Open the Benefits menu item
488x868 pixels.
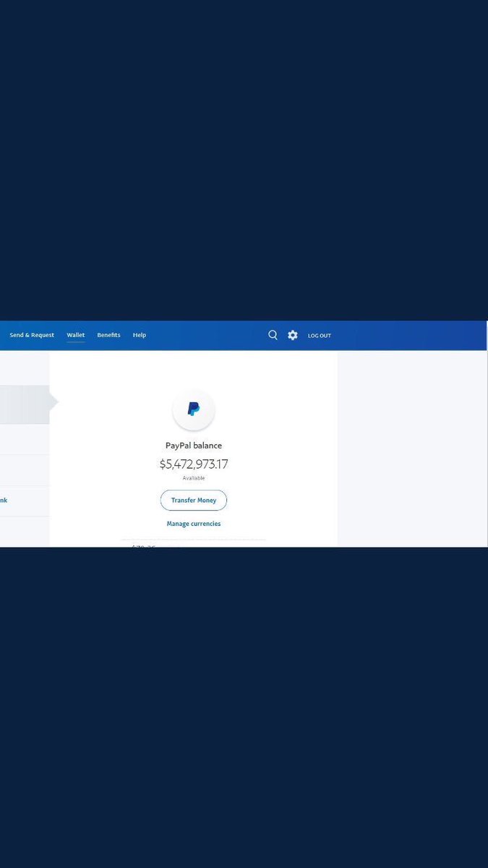(x=108, y=335)
